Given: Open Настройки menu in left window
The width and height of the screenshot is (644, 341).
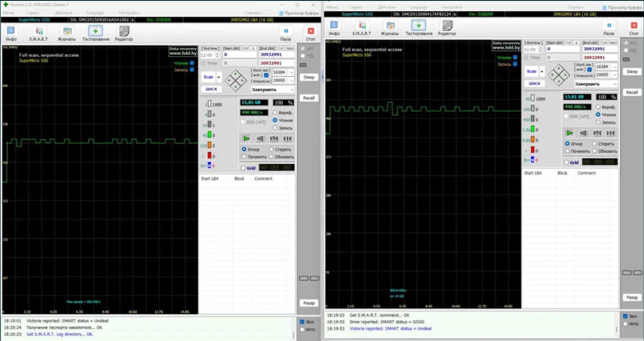Looking at the screenshot, I should pyautogui.click(x=129, y=13).
